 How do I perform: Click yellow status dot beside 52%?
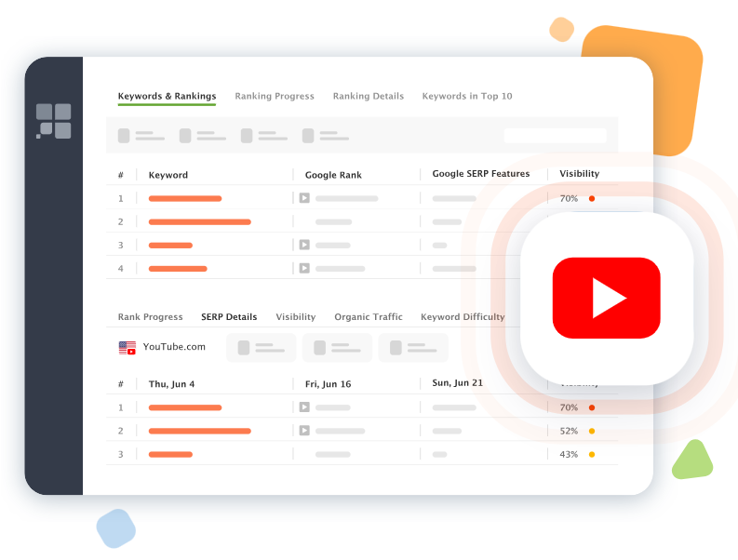(x=592, y=431)
